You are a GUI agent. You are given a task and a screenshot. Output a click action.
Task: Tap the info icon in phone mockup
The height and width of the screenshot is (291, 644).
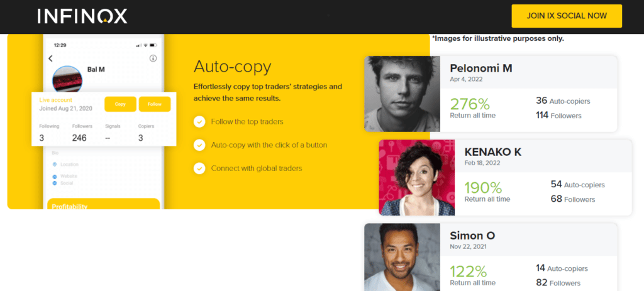[x=153, y=58]
